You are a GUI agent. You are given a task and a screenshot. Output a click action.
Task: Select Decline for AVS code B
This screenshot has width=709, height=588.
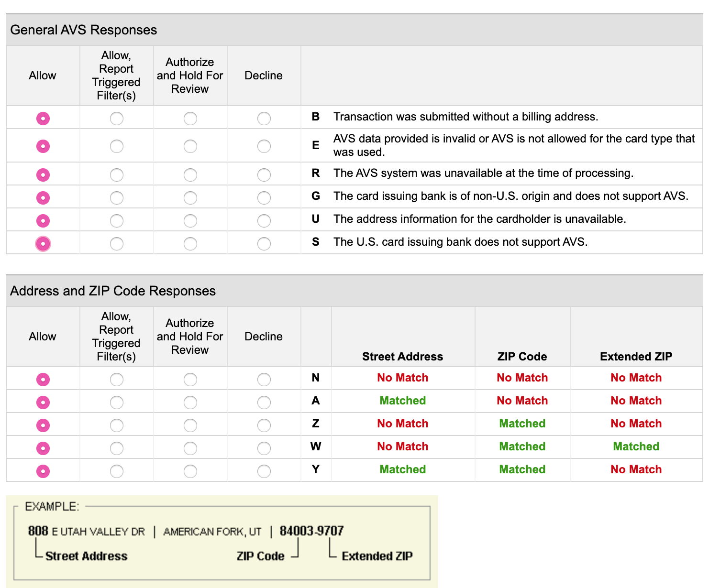tap(264, 118)
